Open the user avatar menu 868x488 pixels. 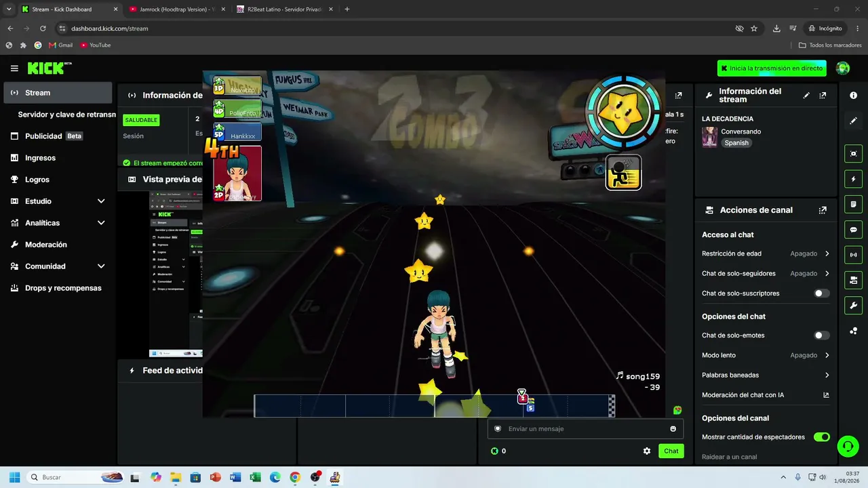843,68
